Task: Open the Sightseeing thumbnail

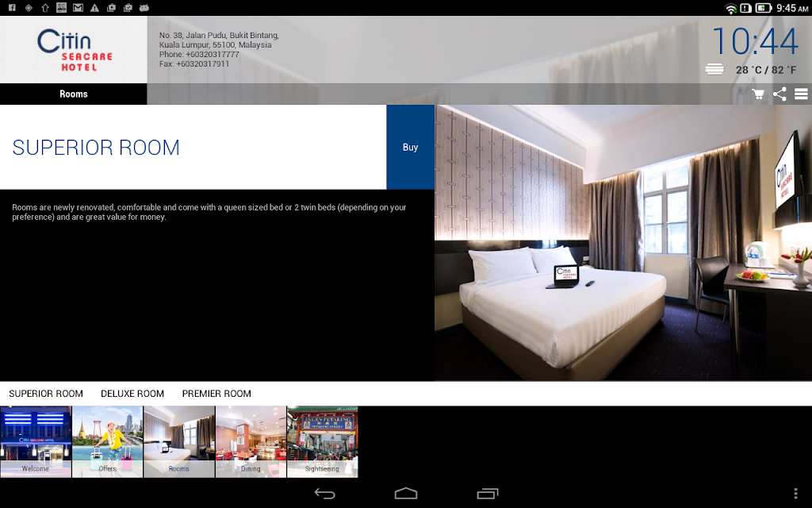Action: pyautogui.click(x=322, y=441)
